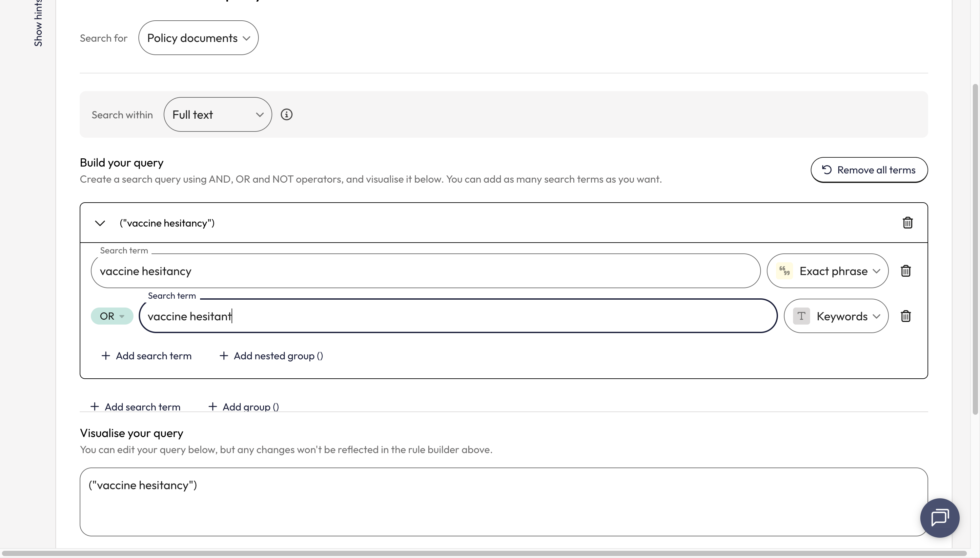Viewport: 980px width, 558px height.
Task: Click Remove all terms button
Action: [x=869, y=170]
